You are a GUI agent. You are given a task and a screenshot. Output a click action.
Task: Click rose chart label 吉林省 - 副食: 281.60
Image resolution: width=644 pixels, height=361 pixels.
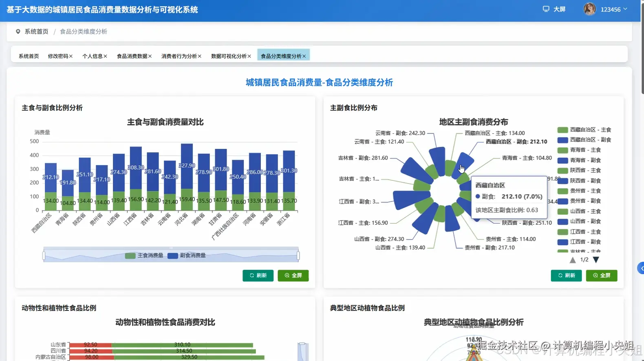[363, 158]
